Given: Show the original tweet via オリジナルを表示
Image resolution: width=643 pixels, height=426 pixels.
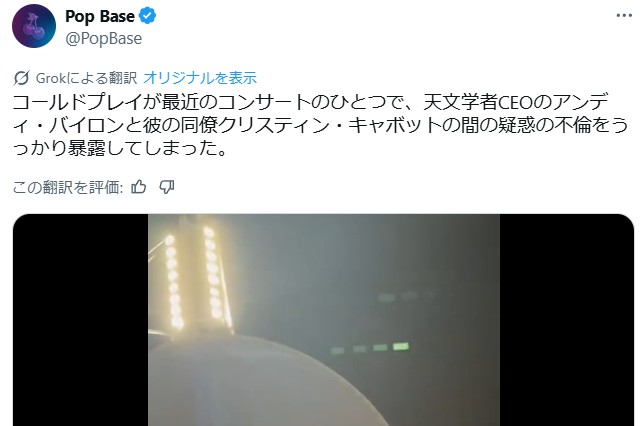Looking at the screenshot, I should (200, 78).
